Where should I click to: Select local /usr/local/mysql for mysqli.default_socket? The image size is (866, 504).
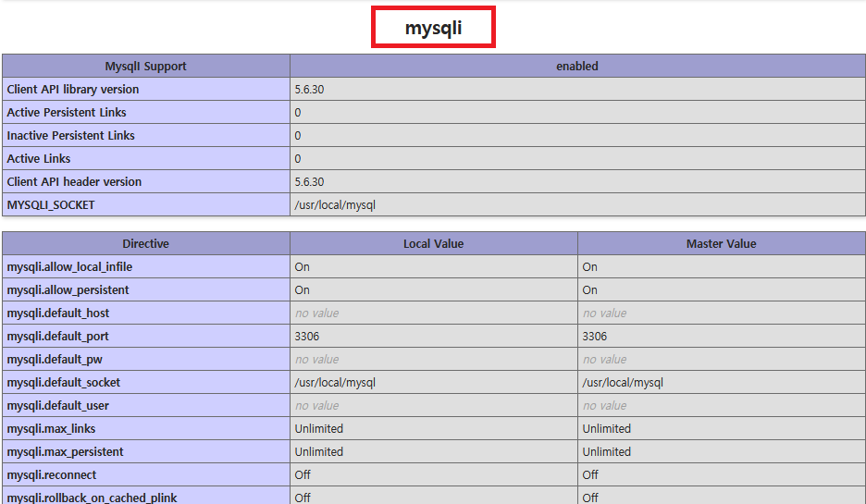(x=335, y=383)
